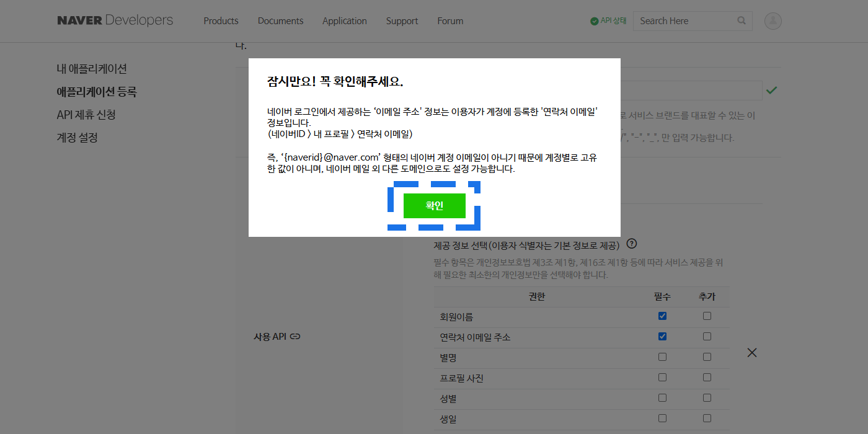Open the Application menu

point(345,20)
